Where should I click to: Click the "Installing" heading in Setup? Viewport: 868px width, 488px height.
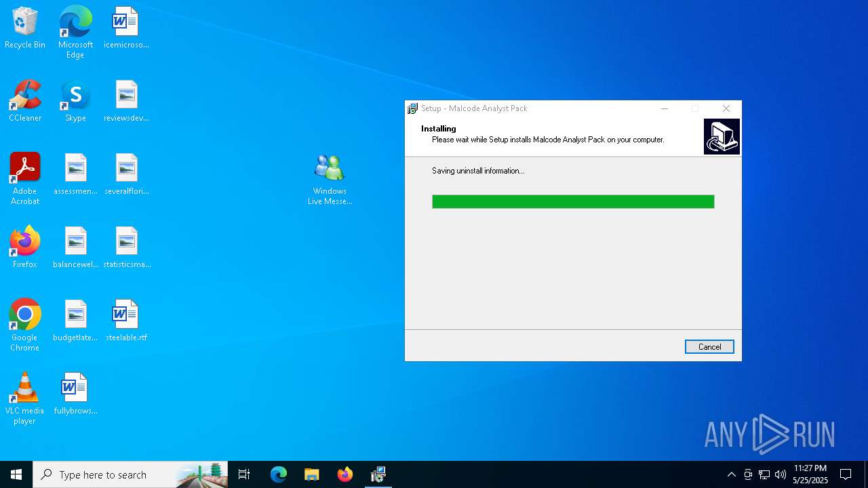pyautogui.click(x=439, y=129)
